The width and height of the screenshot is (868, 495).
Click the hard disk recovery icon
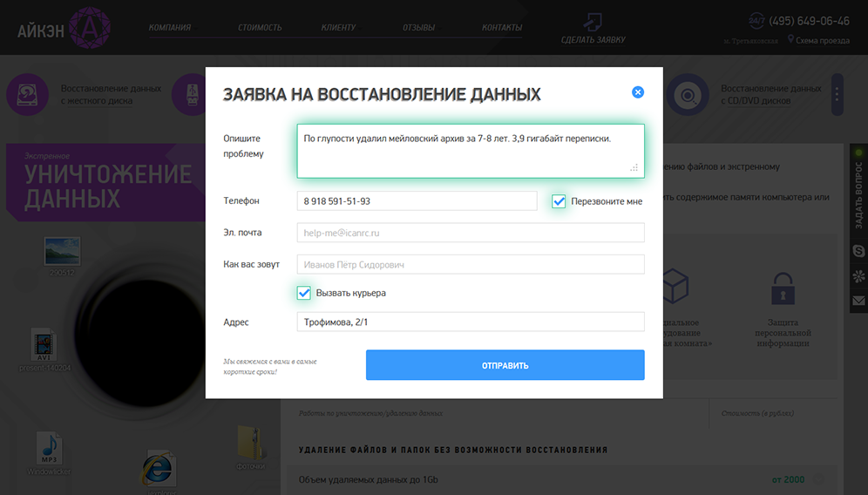(x=27, y=95)
